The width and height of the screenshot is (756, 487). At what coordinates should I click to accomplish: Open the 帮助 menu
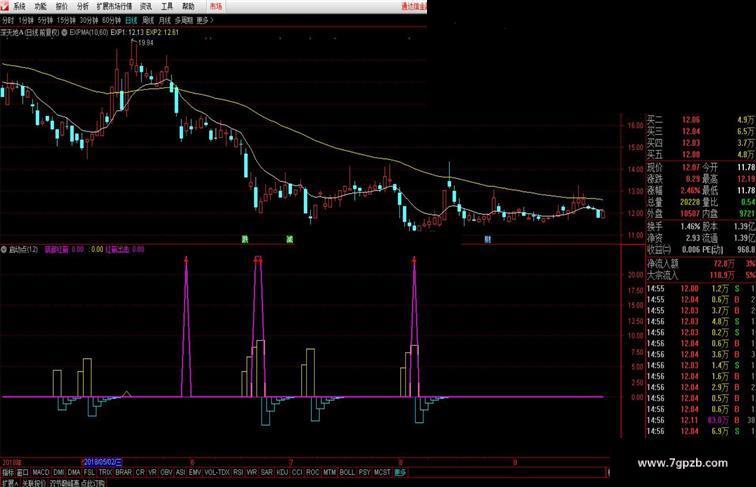click(188, 6)
